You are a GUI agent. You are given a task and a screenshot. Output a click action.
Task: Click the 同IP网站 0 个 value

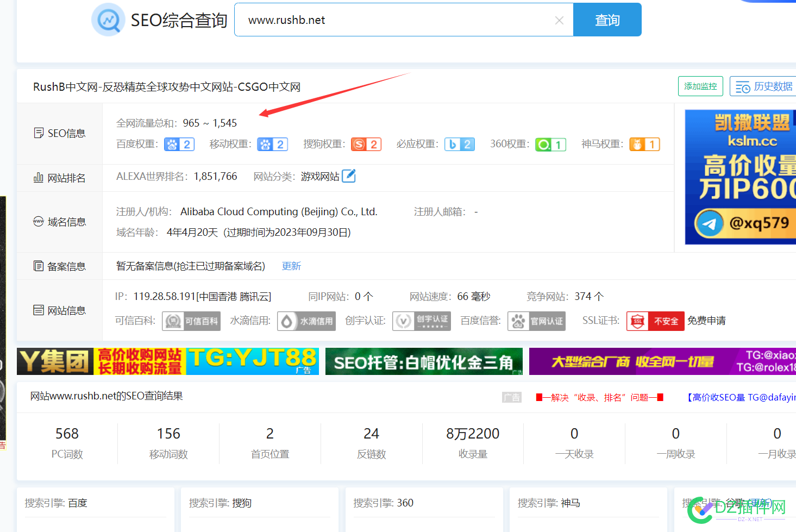[364, 297]
